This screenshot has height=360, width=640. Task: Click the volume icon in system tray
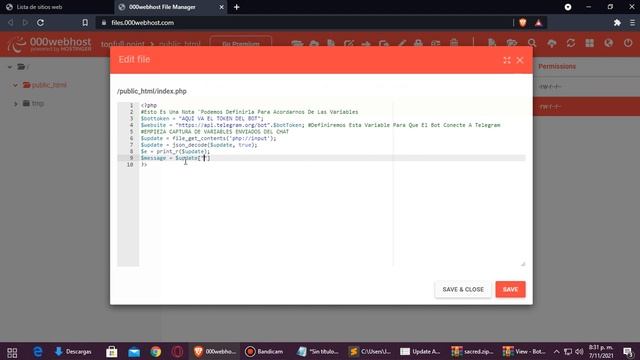[x=579, y=352]
